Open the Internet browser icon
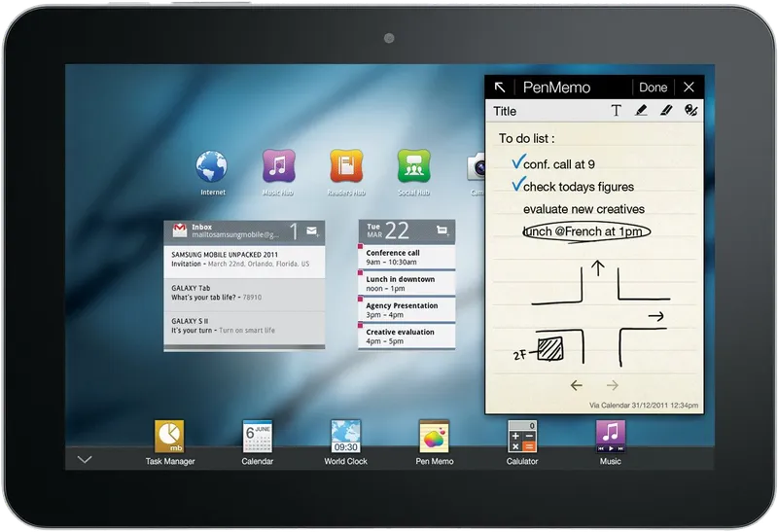The width and height of the screenshot is (778, 532). [212, 166]
